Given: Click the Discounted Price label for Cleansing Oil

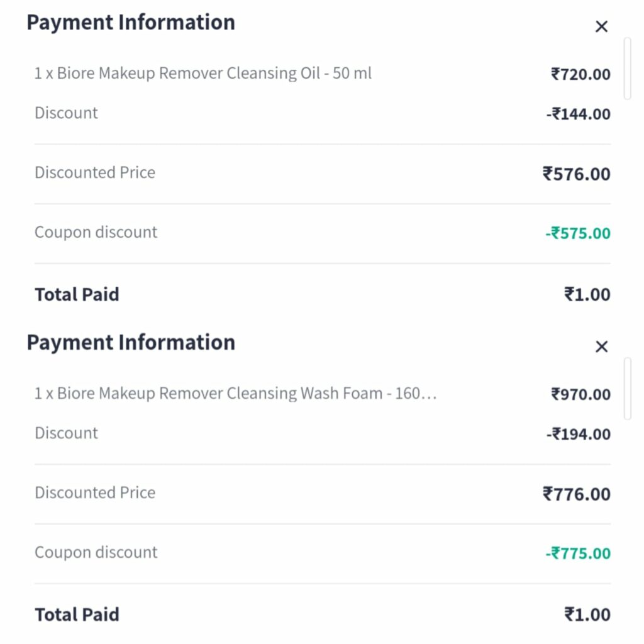Looking at the screenshot, I should 95,173.
